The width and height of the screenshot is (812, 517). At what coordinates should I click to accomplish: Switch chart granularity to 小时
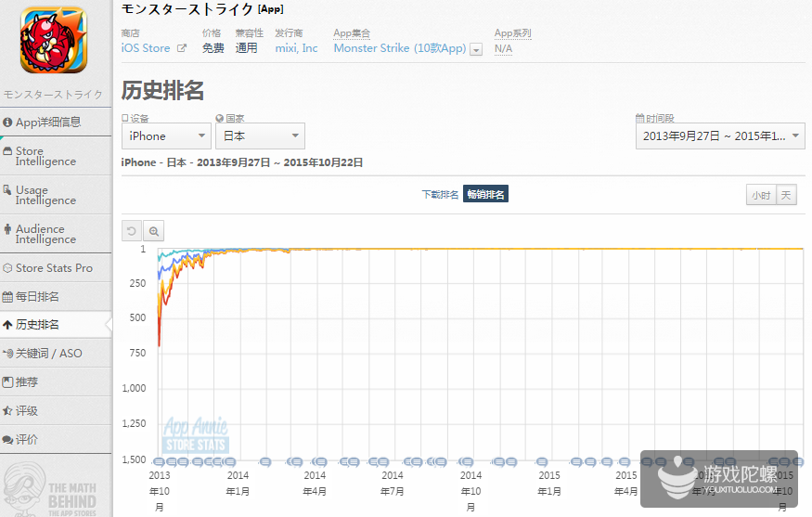(761, 195)
